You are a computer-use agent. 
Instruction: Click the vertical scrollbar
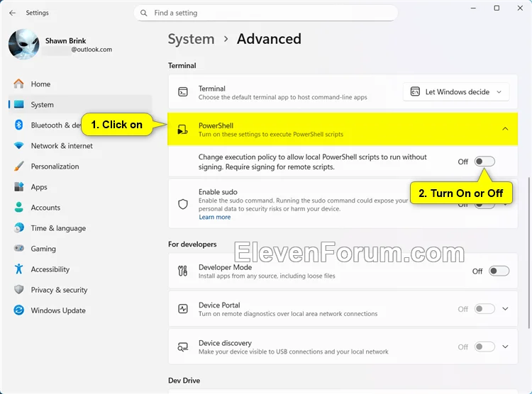click(528, 252)
